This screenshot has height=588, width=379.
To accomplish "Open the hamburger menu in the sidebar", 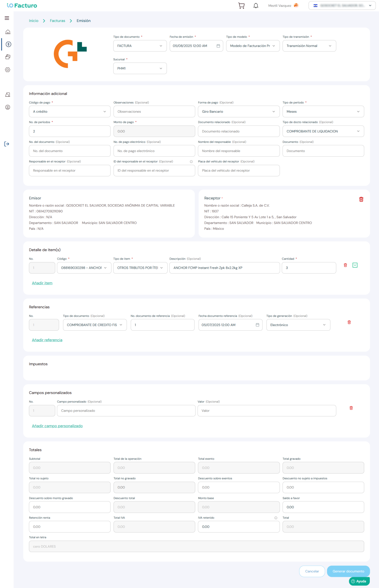I will pyautogui.click(x=7, y=18).
